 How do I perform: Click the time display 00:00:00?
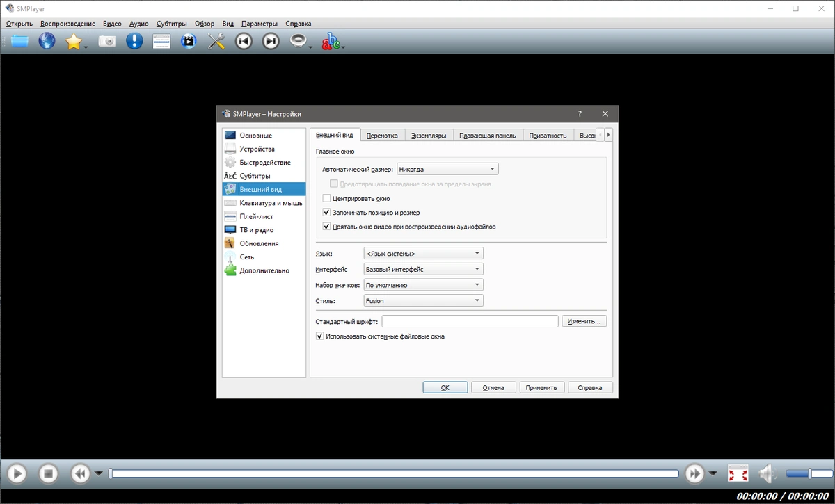click(782, 496)
